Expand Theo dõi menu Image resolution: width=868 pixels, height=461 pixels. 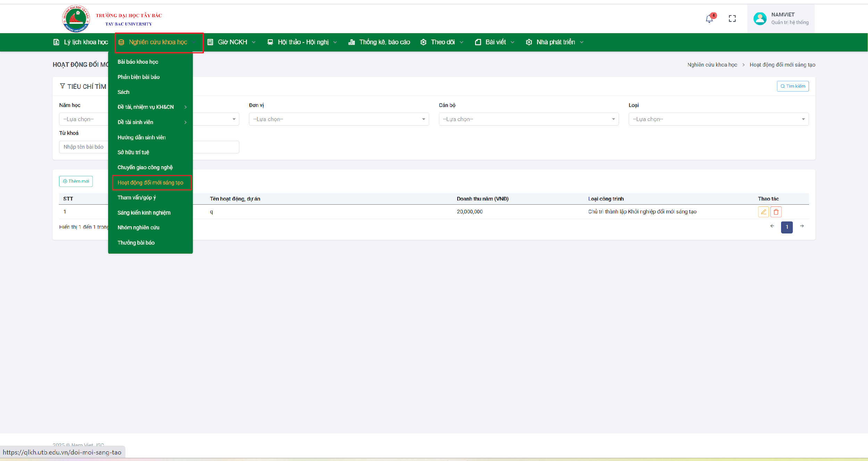(442, 42)
